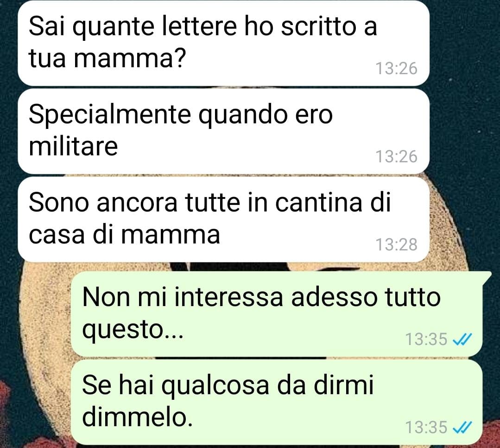The width and height of the screenshot is (500, 448).
Task: Tap 'casa di mamma' text in third message
Action: [x=124, y=235]
